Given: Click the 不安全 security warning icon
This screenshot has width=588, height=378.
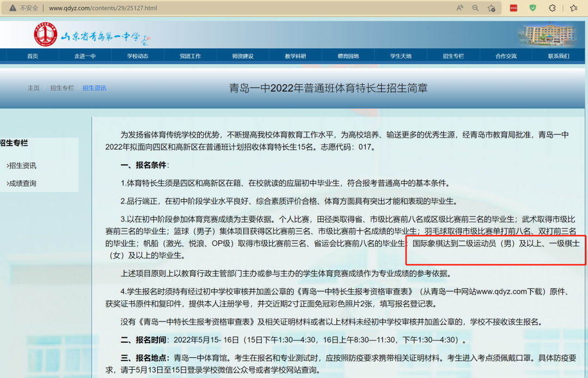Looking at the screenshot, I should coord(14,8).
